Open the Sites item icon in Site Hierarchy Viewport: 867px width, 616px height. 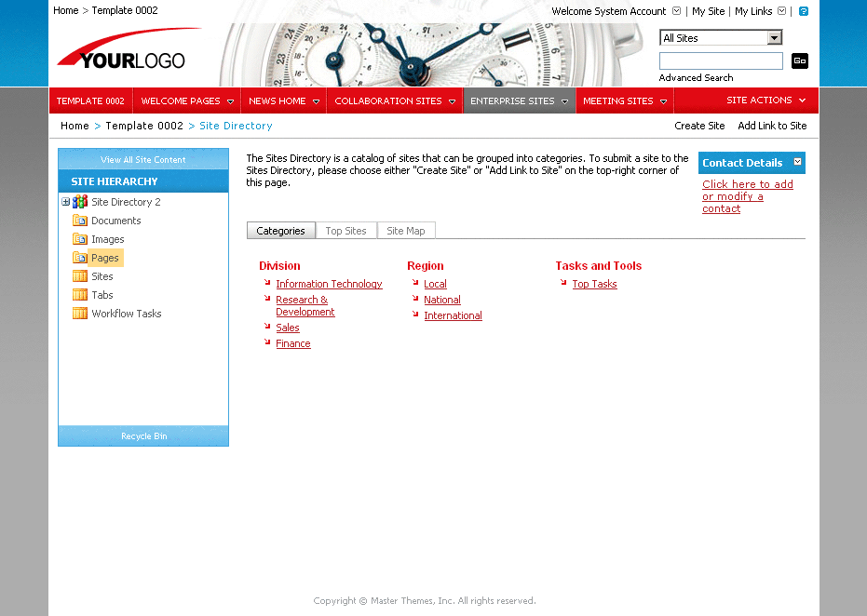point(79,276)
